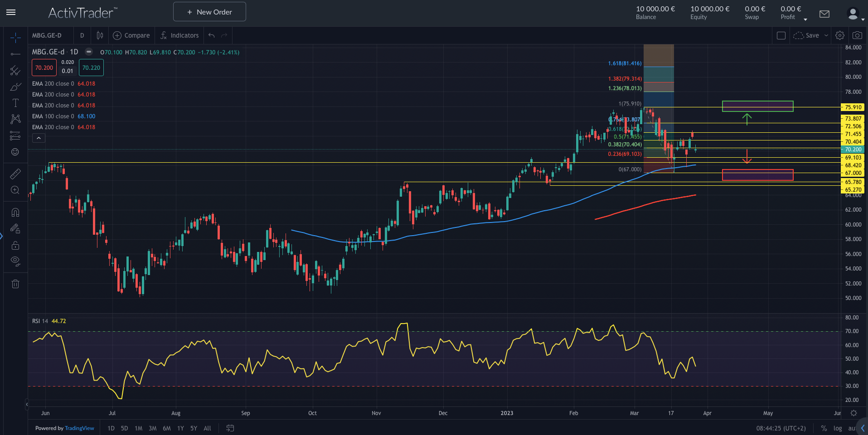Open chart settings gear in the top toolbar

[x=840, y=35]
